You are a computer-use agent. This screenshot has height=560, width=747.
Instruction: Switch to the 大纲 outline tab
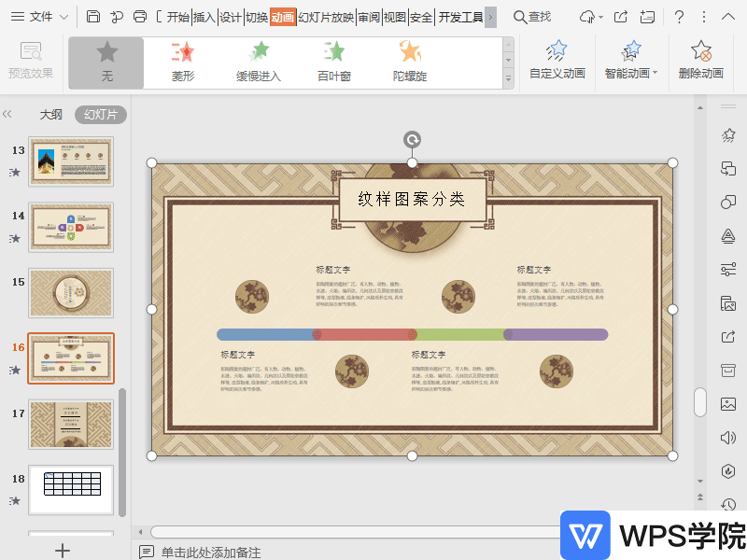(x=50, y=114)
